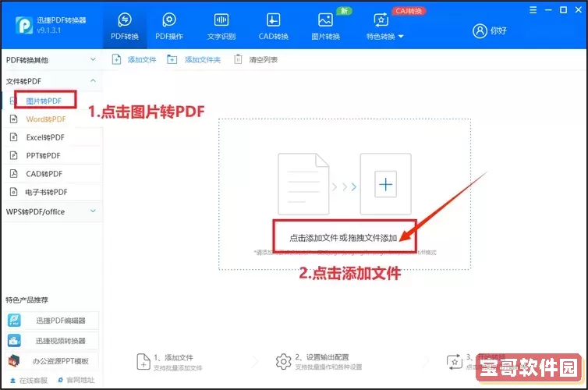Click the step 1 添加文件 icon at bottom
Viewport: 588px width, 390px height.
coord(143,362)
